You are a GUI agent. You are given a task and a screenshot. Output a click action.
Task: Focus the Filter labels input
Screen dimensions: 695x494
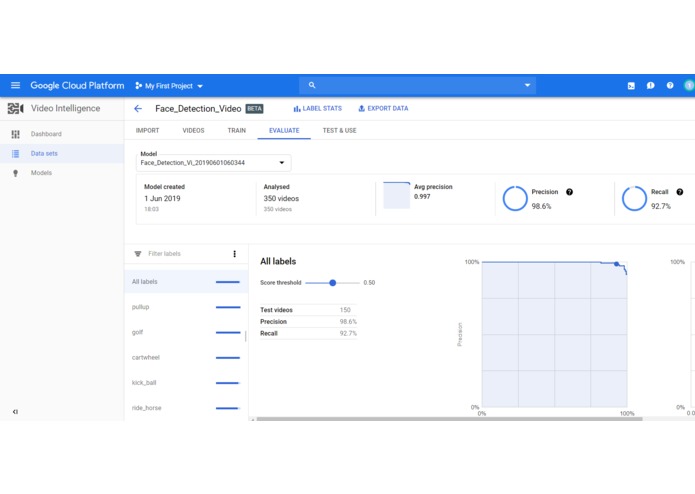164,254
